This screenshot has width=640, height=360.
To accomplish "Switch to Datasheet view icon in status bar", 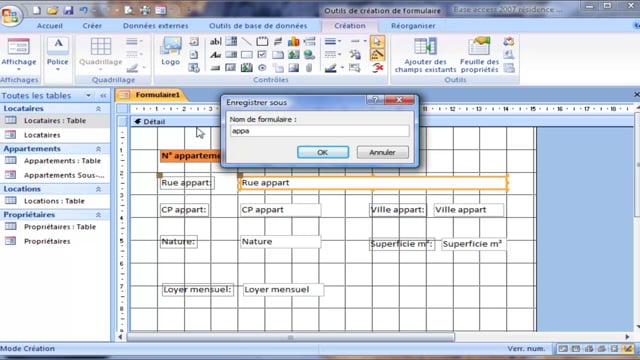I will (x=576, y=349).
